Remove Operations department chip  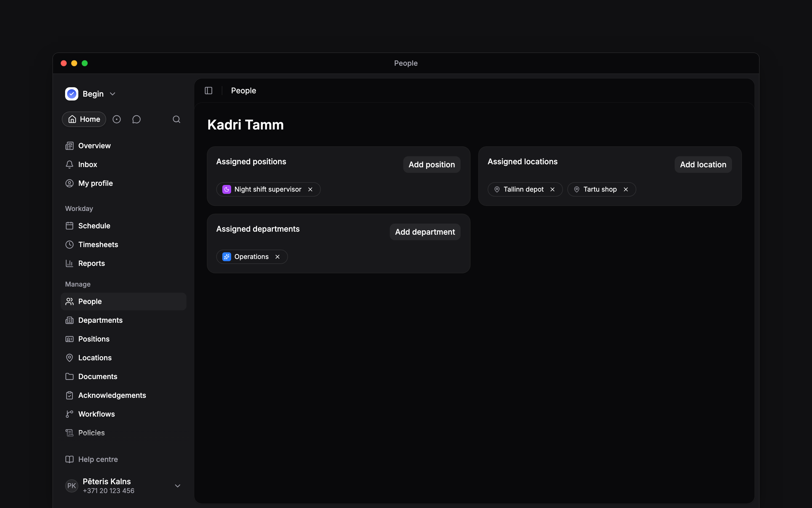click(277, 257)
